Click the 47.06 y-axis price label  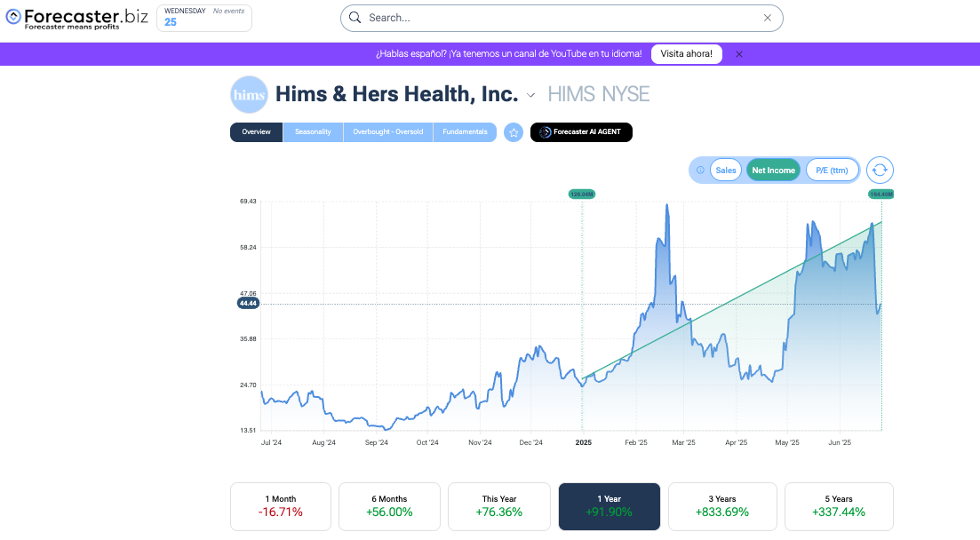[248, 293]
